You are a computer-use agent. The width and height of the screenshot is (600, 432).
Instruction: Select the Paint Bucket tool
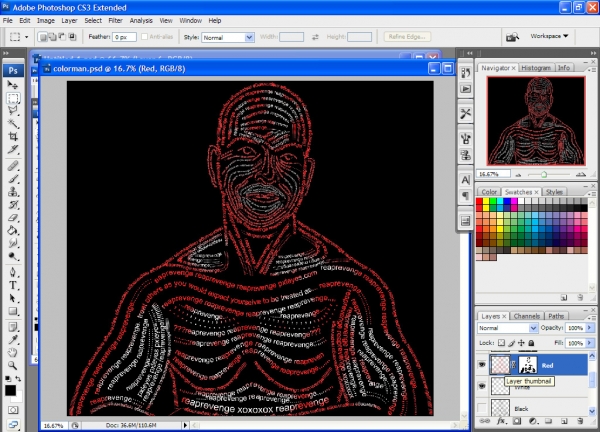coord(13,230)
